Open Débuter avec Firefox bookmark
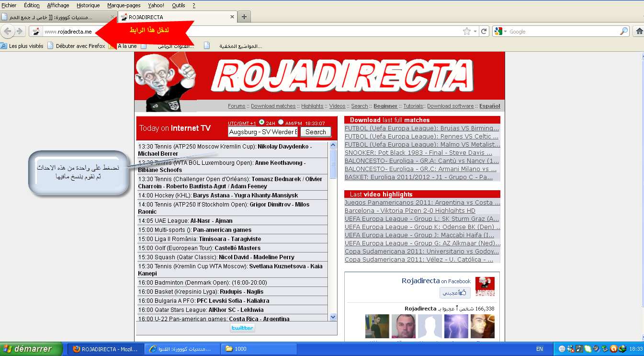This screenshot has width=644, height=356. pos(76,46)
